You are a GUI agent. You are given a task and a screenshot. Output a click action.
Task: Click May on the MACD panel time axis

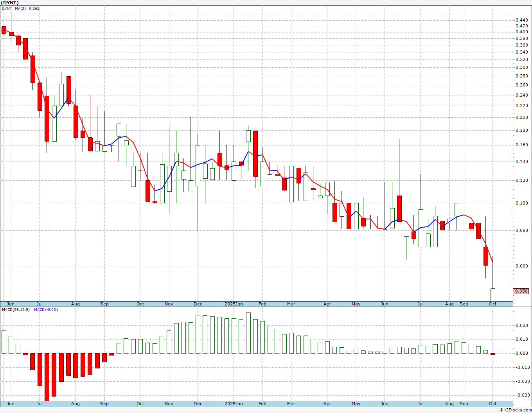click(356, 404)
